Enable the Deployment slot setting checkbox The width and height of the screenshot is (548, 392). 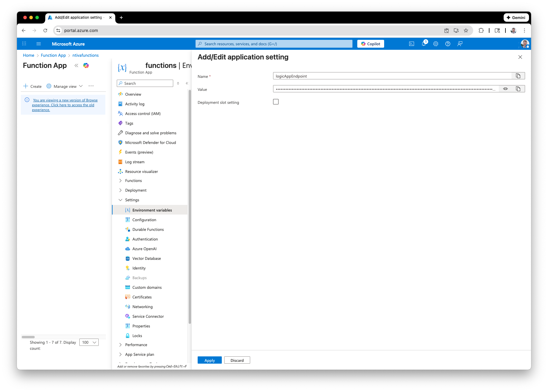click(276, 102)
